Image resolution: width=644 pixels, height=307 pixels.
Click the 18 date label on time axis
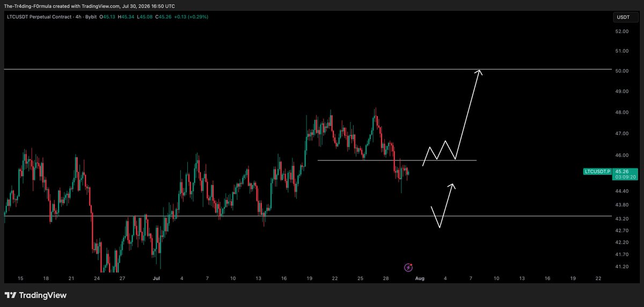pyautogui.click(x=46, y=279)
